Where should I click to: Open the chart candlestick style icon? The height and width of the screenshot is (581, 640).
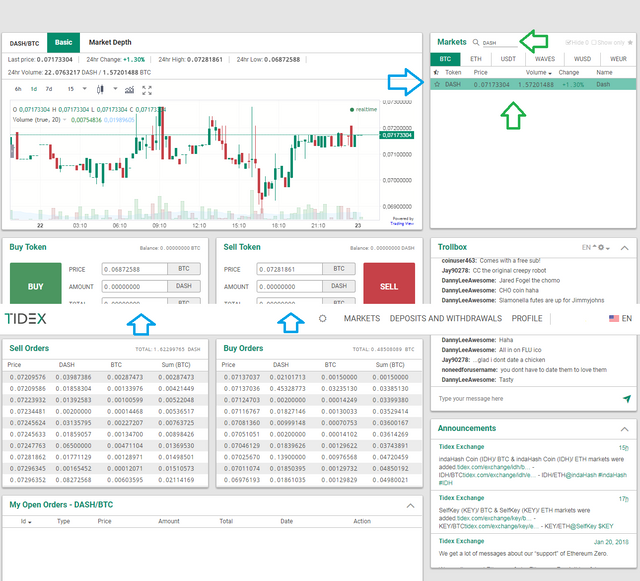tap(100, 89)
